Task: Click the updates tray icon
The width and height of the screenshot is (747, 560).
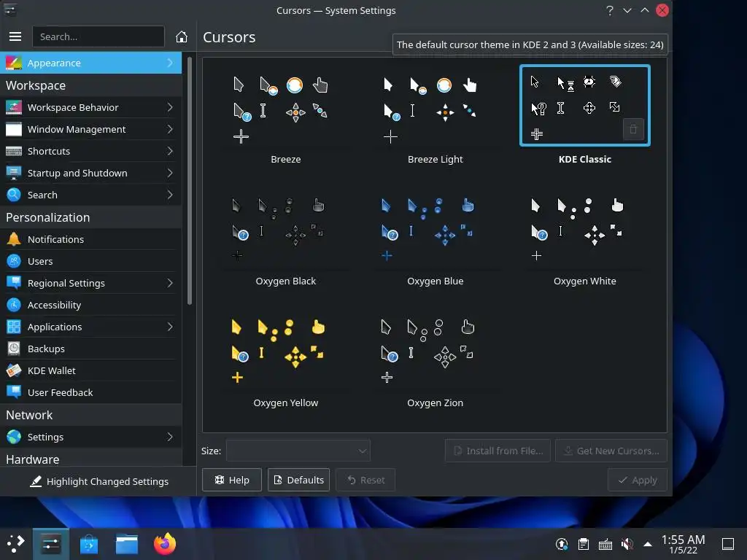Action: 562,544
